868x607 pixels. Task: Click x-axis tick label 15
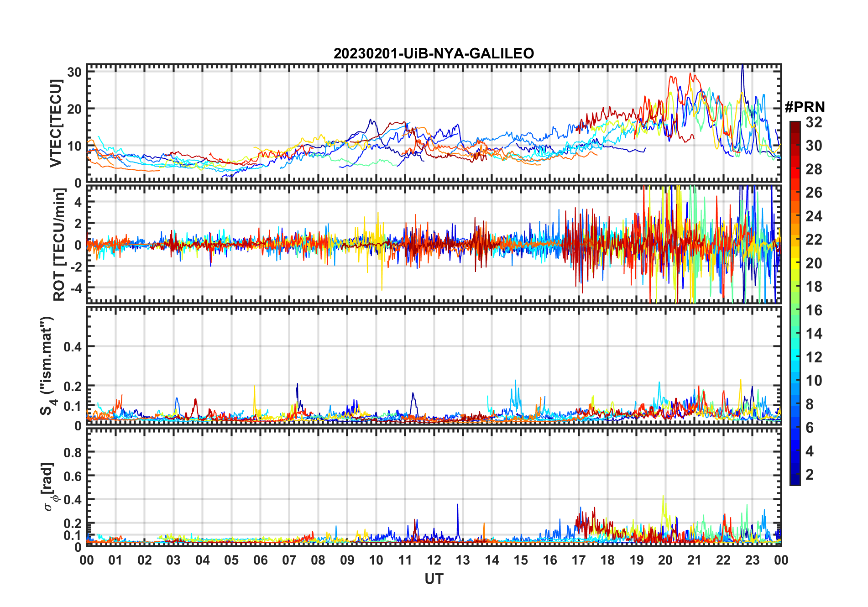tap(521, 560)
